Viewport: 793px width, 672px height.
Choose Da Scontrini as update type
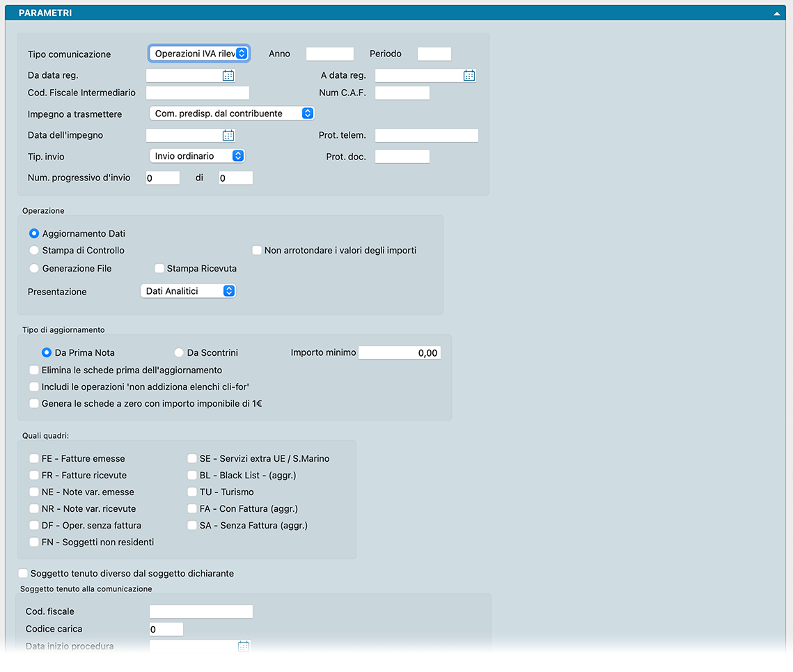coord(179,353)
